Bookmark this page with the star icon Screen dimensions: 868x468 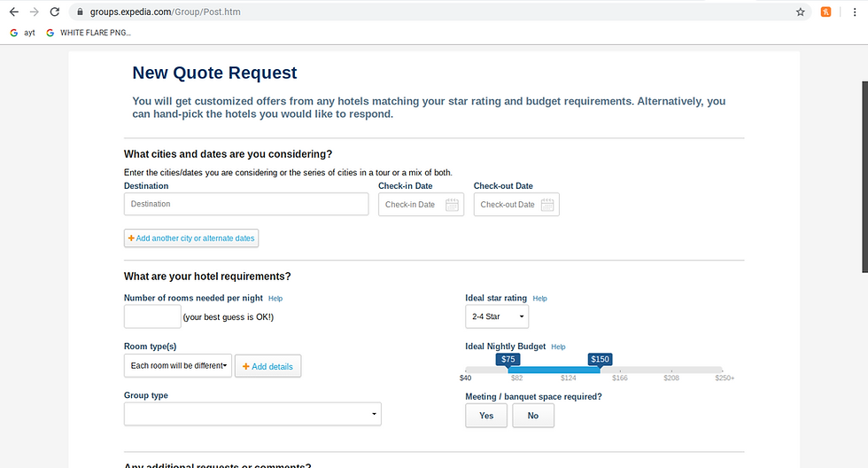(800, 12)
